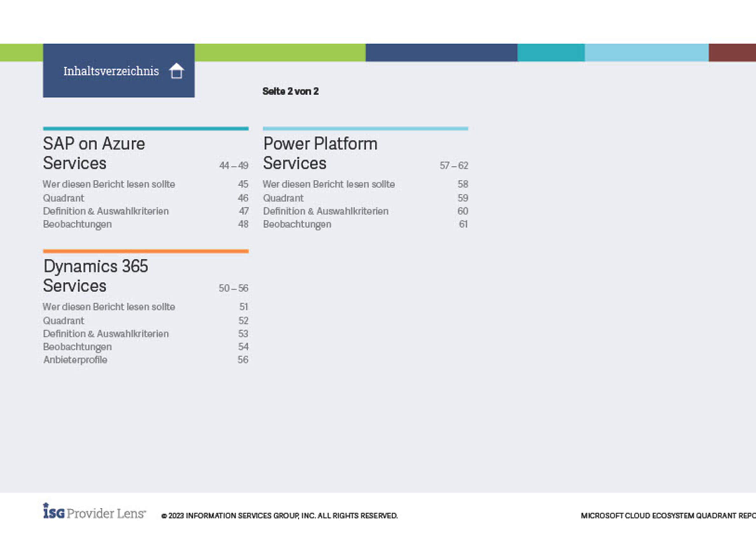
Task: Click page number 51
Action: 244,306
